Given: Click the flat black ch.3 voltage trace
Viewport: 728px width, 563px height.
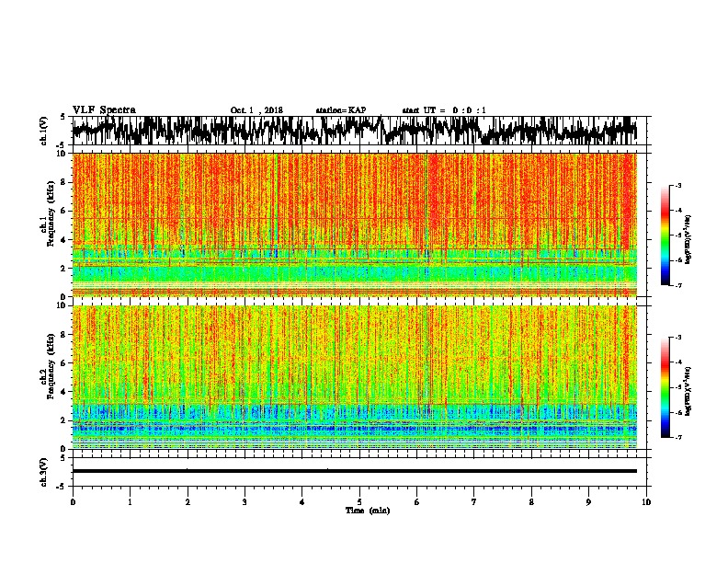Looking at the screenshot, I should [x=354, y=471].
